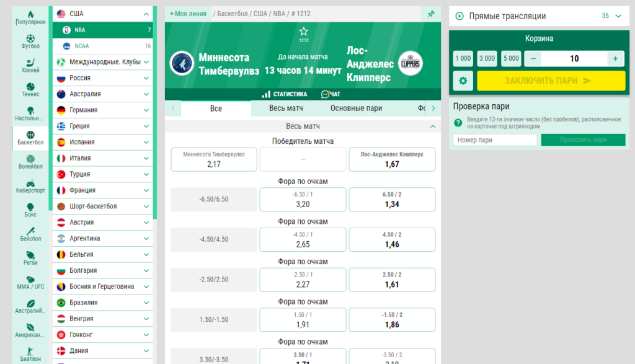Open the Киберспорт section icon
The image size is (635, 364).
[x=30, y=186]
